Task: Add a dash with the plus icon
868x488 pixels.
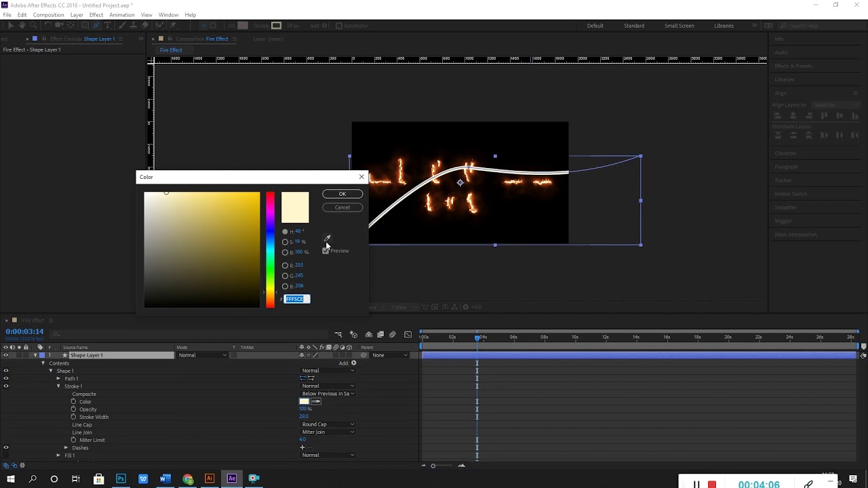Action: coord(302,447)
